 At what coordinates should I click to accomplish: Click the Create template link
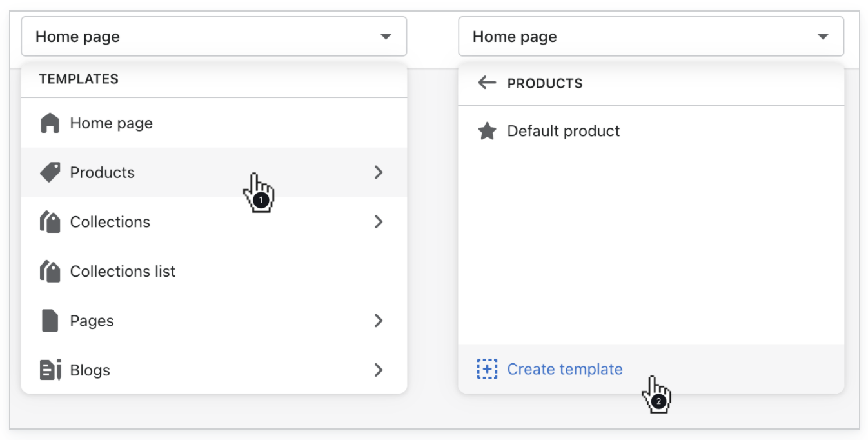click(x=565, y=369)
